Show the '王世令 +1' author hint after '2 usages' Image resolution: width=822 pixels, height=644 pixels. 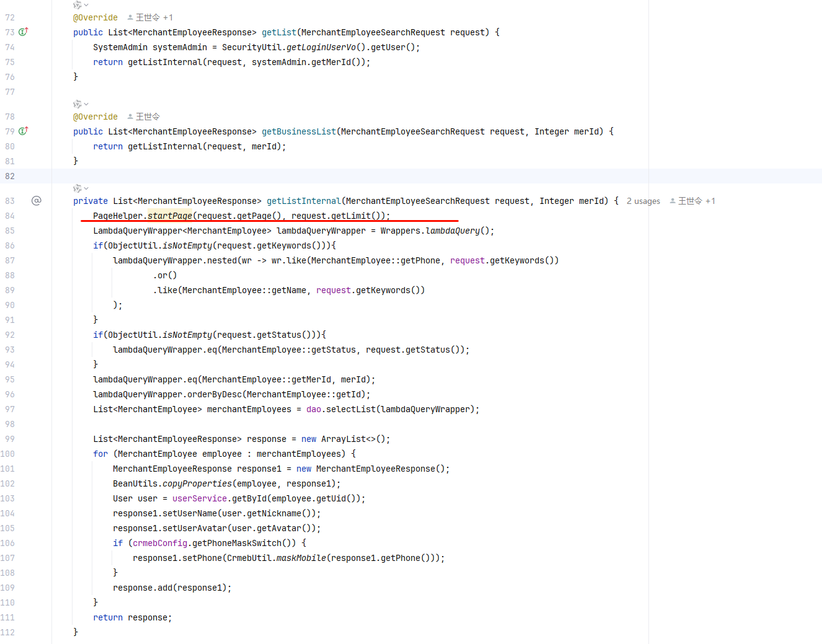pos(692,201)
